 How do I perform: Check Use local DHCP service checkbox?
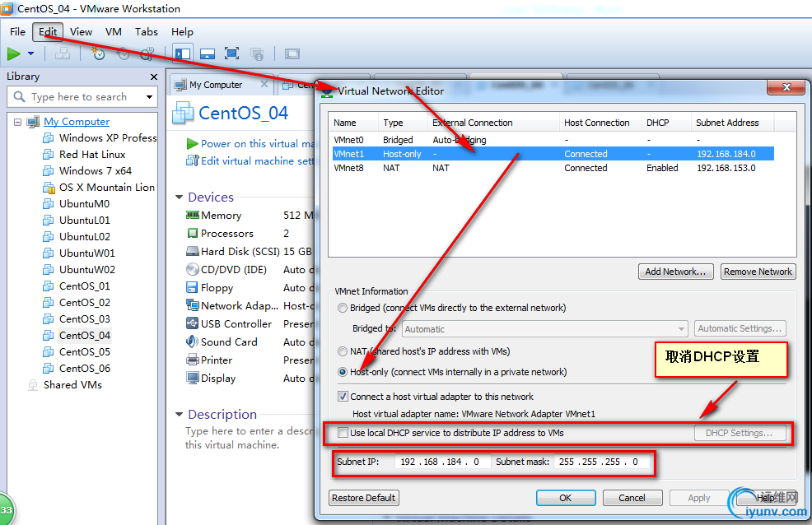(x=343, y=432)
